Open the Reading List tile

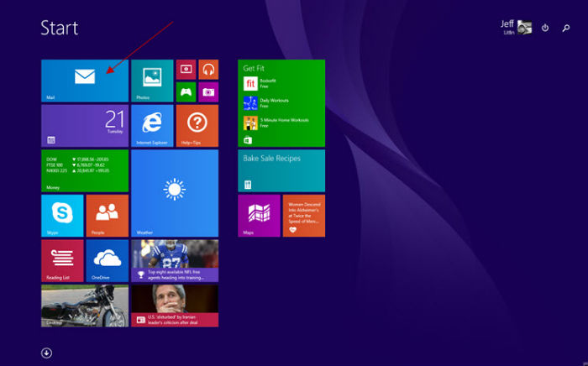(x=62, y=261)
